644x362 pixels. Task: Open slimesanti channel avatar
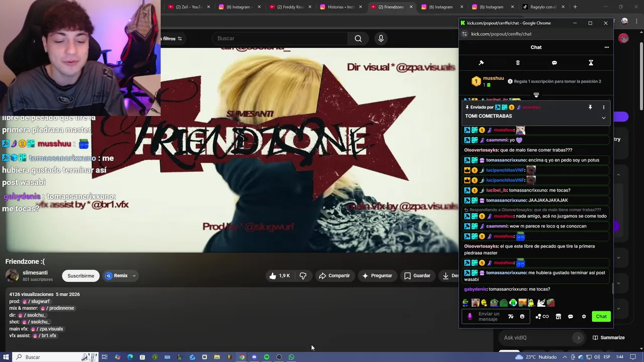[12, 276]
